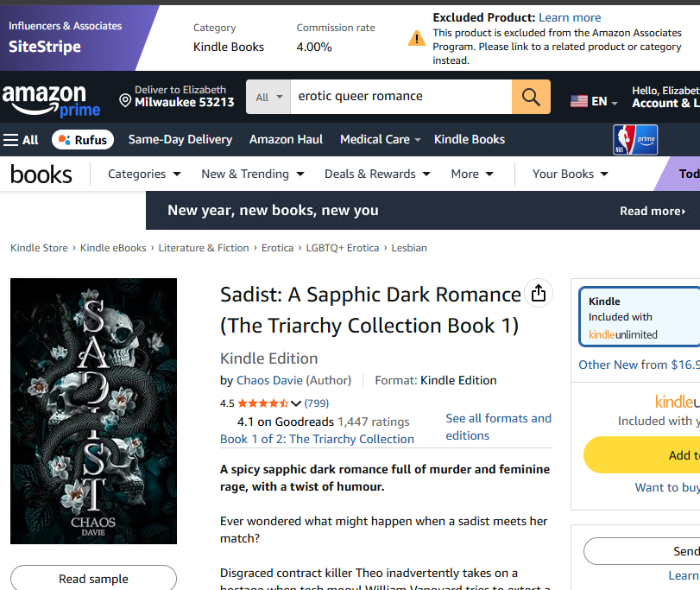
Task: Open the New & Trending menu
Action: coord(252,174)
